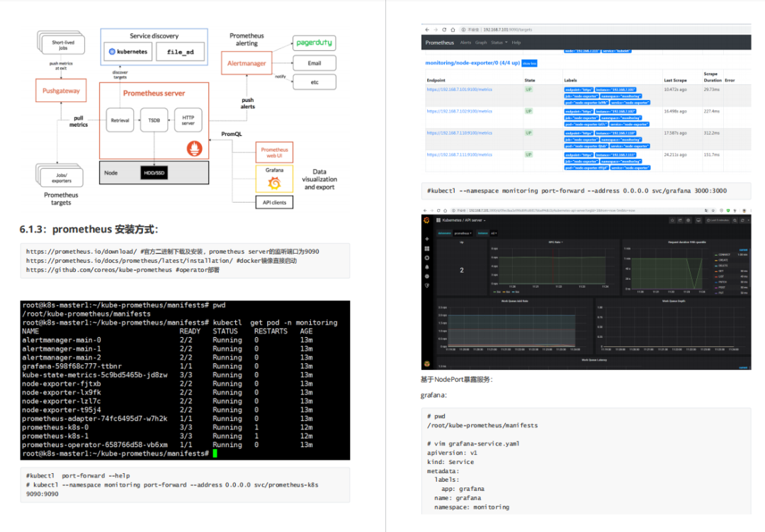Open the Prometheus Status dropdown menu

[499, 43]
